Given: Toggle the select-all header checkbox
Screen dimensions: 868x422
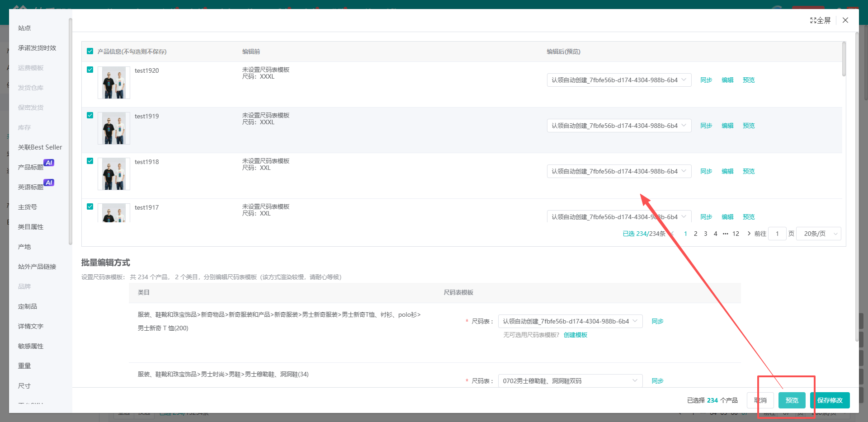Looking at the screenshot, I should click(90, 51).
